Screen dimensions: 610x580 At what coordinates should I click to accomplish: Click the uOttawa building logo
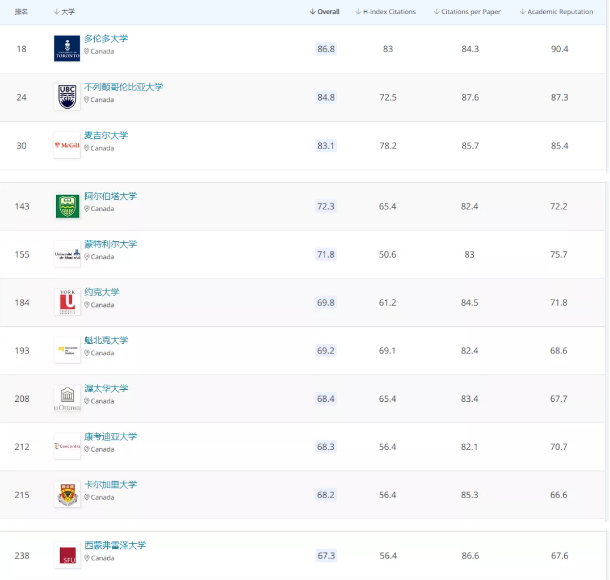pyautogui.click(x=67, y=399)
